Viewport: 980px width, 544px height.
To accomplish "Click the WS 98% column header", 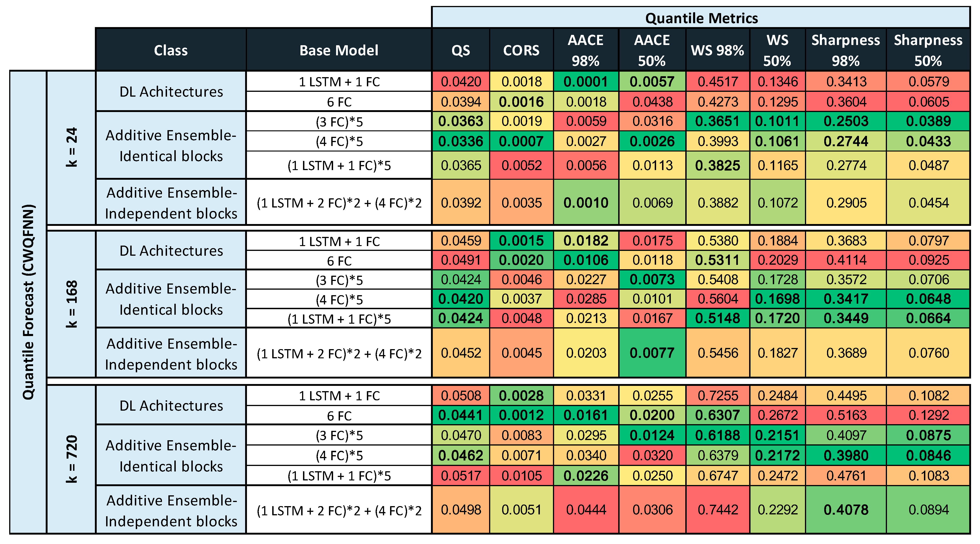I will coord(717,50).
